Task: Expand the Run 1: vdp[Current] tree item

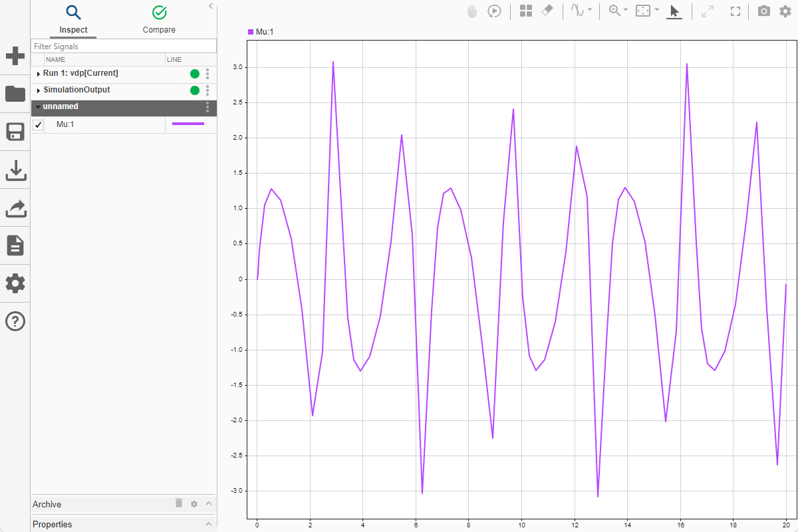Action: click(38, 73)
